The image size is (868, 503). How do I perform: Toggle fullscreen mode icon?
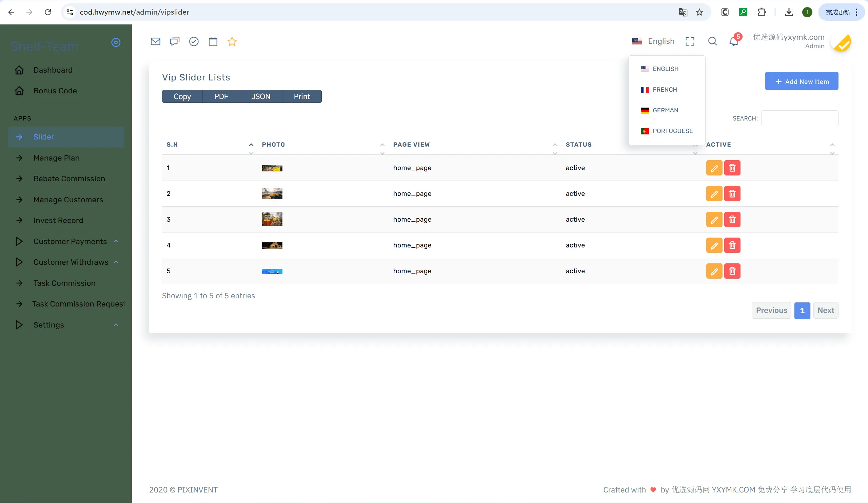pos(690,42)
